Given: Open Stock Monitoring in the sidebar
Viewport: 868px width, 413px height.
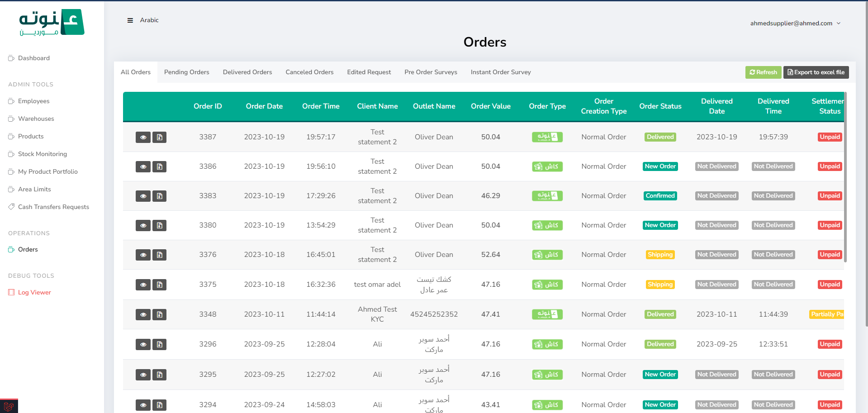Looking at the screenshot, I should coord(42,154).
